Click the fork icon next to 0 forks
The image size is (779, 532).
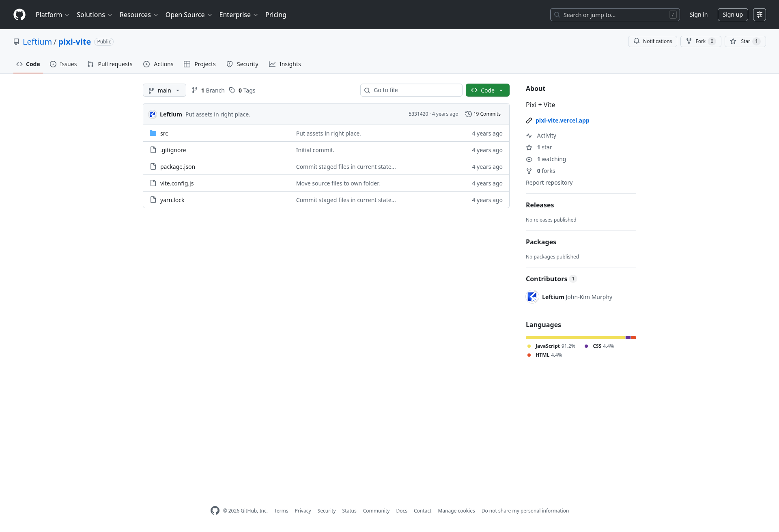(529, 171)
